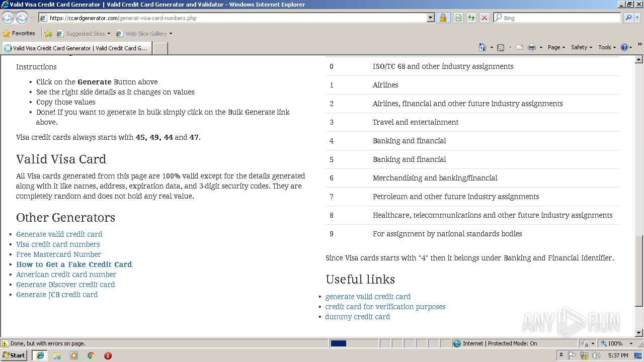Open the Safety menu
The width and height of the screenshot is (644, 362).
click(x=581, y=47)
